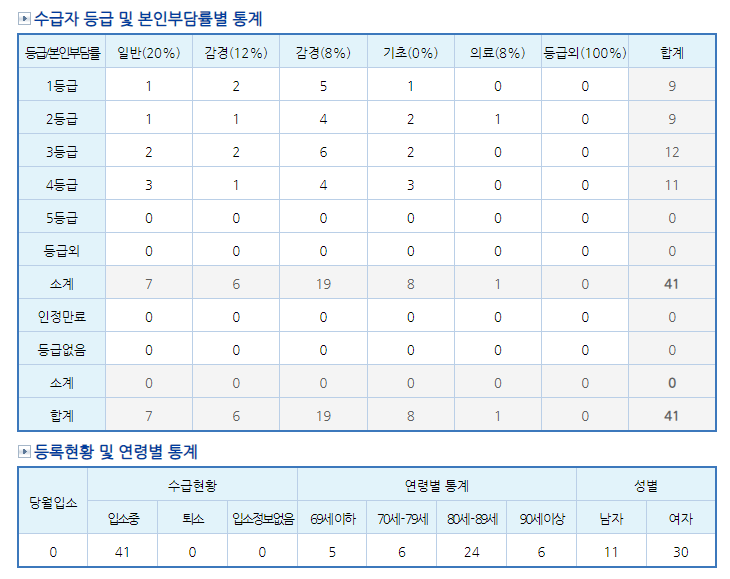Select the 소계 row label below 등급없음
Screen dimensions: 730x579
coord(62,383)
